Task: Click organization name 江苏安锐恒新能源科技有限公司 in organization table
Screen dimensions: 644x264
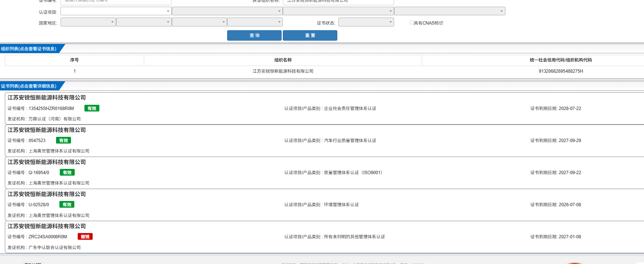Action: click(x=283, y=71)
